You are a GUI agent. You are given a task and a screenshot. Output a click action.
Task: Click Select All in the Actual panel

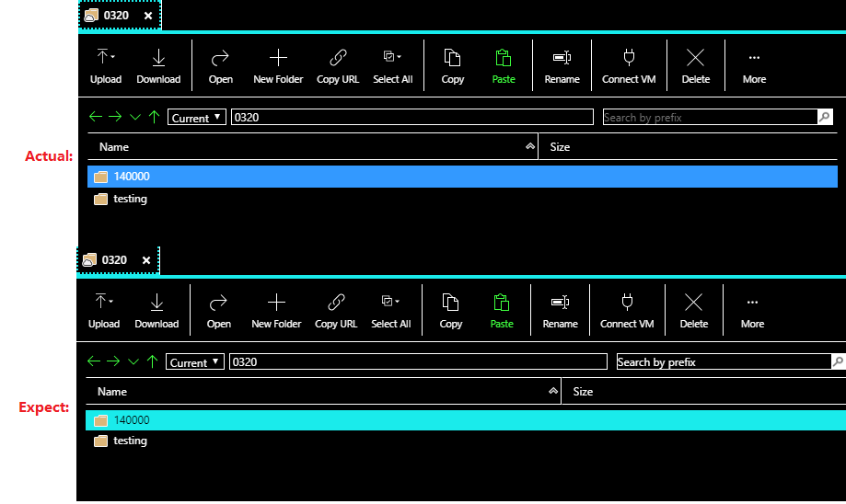coord(393,67)
